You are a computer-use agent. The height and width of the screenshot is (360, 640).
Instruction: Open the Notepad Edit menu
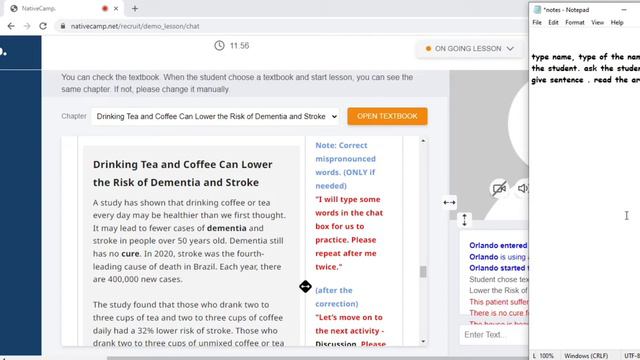tap(553, 22)
